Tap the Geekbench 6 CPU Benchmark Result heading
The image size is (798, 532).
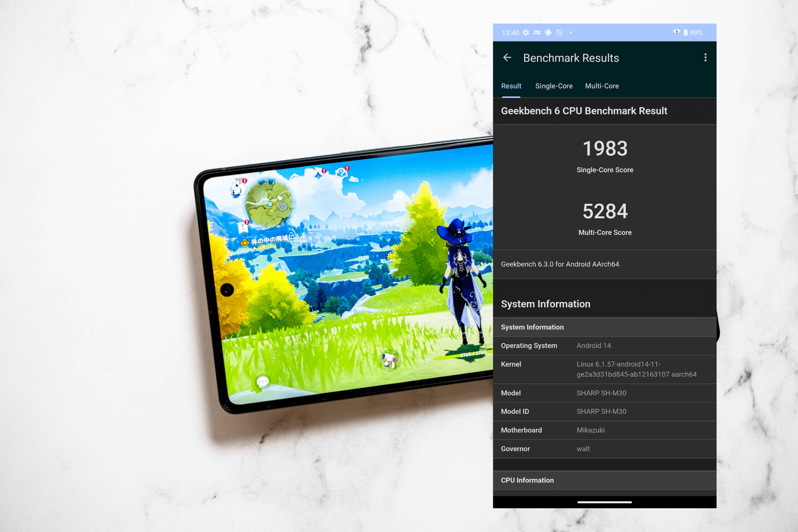(x=584, y=111)
